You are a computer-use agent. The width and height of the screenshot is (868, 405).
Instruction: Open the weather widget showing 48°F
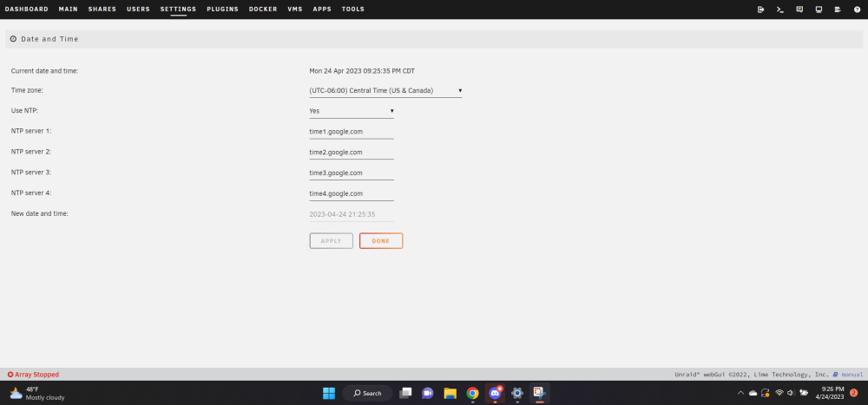click(x=37, y=394)
